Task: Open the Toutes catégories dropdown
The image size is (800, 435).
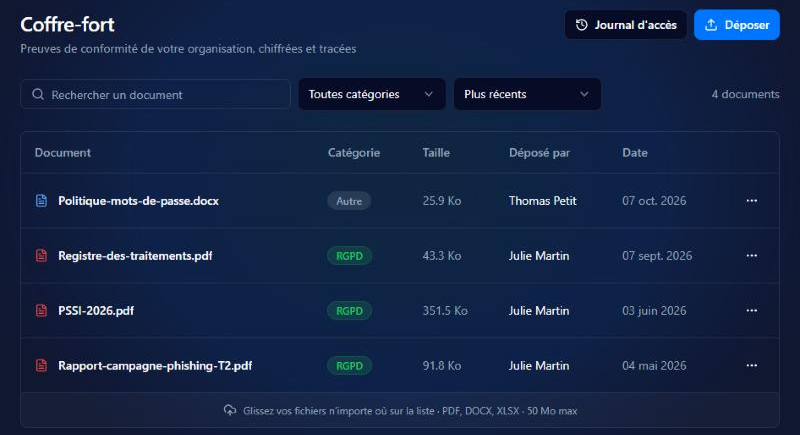Action: point(372,94)
